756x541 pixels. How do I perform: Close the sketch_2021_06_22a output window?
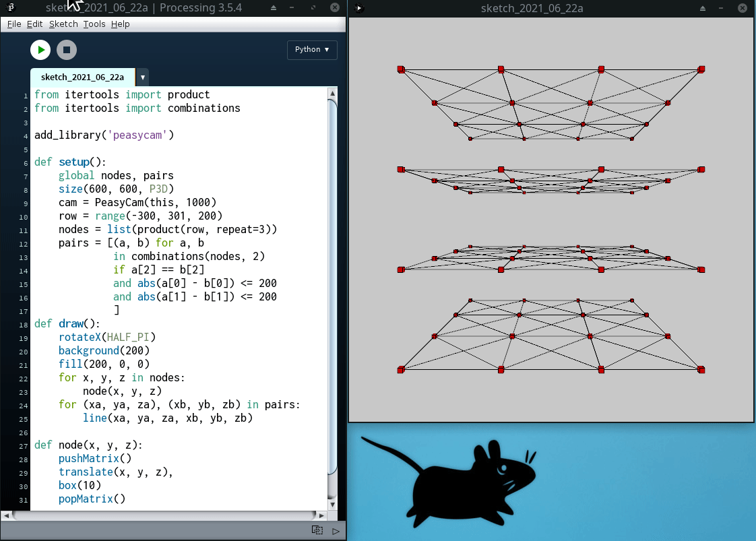click(x=743, y=8)
